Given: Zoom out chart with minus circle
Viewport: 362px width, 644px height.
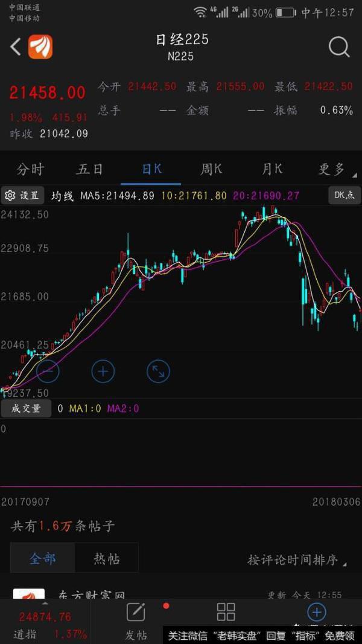Looking at the screenshot, I should (x=48, y=372).
